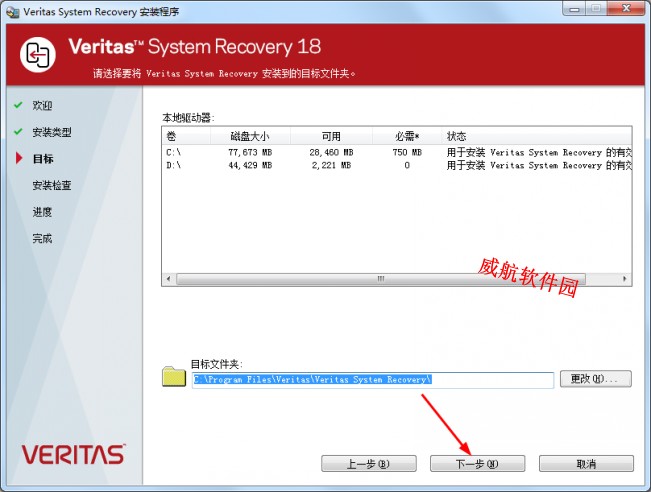
Task: Click the right arrow of drive list scrollbar
Action: point(625,279)
